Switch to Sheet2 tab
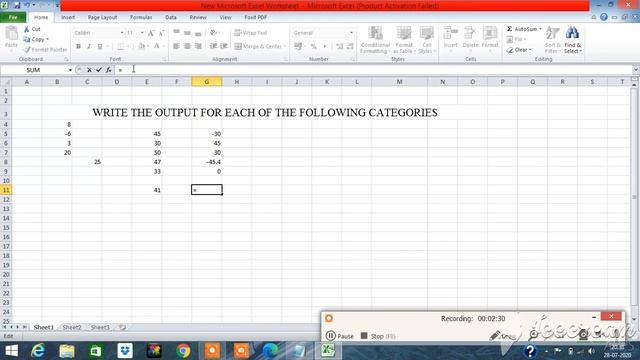This screenshot has width=640, height=360. click(72, 327)
